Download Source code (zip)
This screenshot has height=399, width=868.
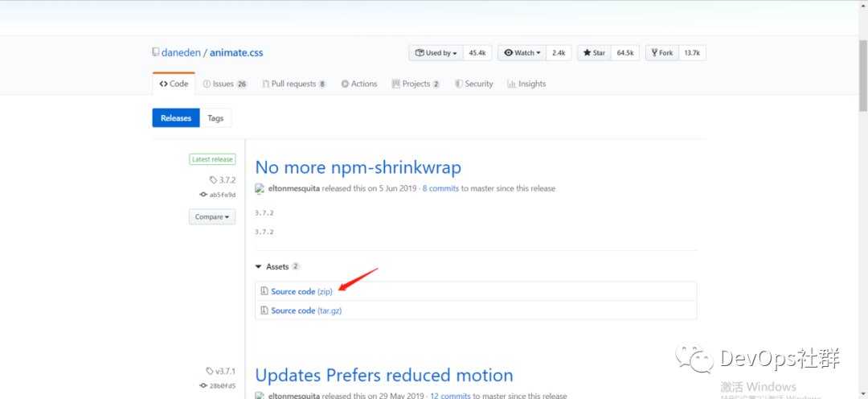point(301,291)
